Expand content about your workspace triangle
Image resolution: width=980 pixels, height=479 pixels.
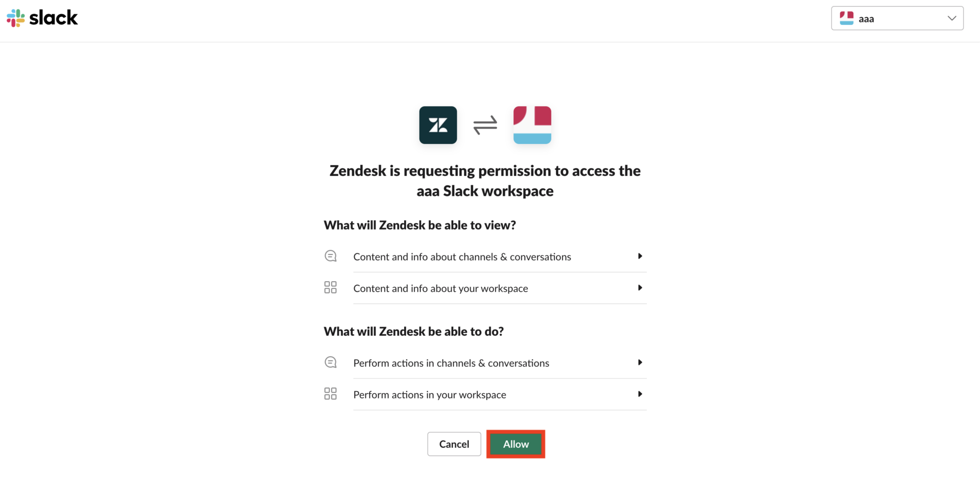tap(640, 288)
